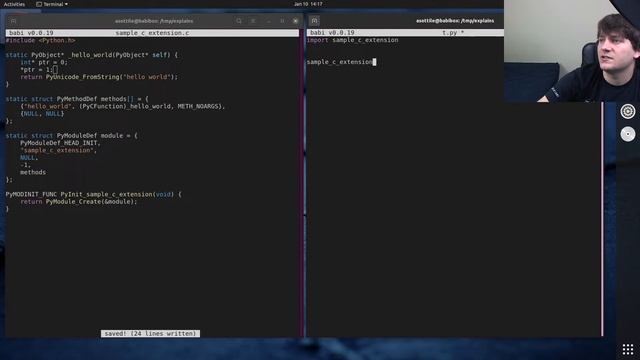Screen dimensions: 640x360
Task: Click the 'return PyModule_Create(&module);' line
Action: click(x=79, y=202)
